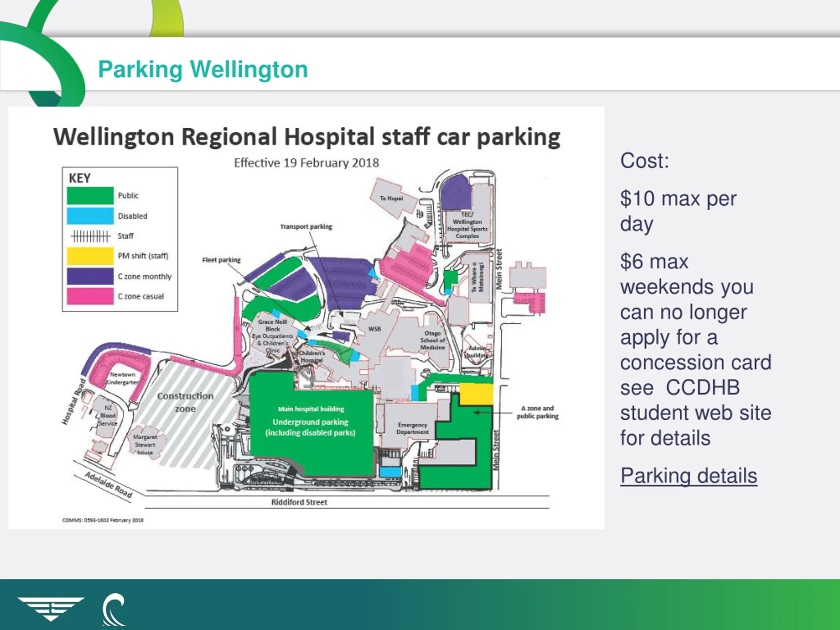Image resolution: width=840 pixels, height=630 pixels.
Task: Click 'Transport parking' label on map
Action: (x=306, y=226)
